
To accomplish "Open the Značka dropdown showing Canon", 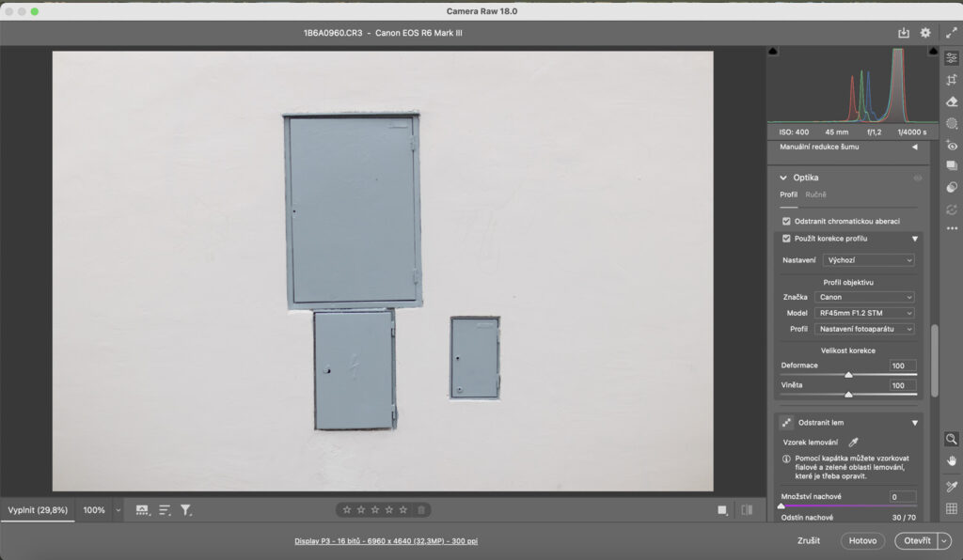I will coord(864,297).
